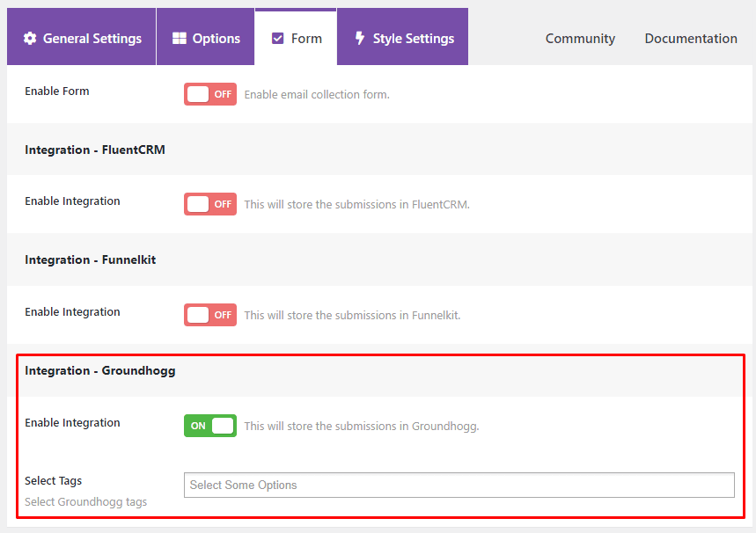Enable the Funnelkit integration toggle
756x533 pixels.
(x=210, y=315)
